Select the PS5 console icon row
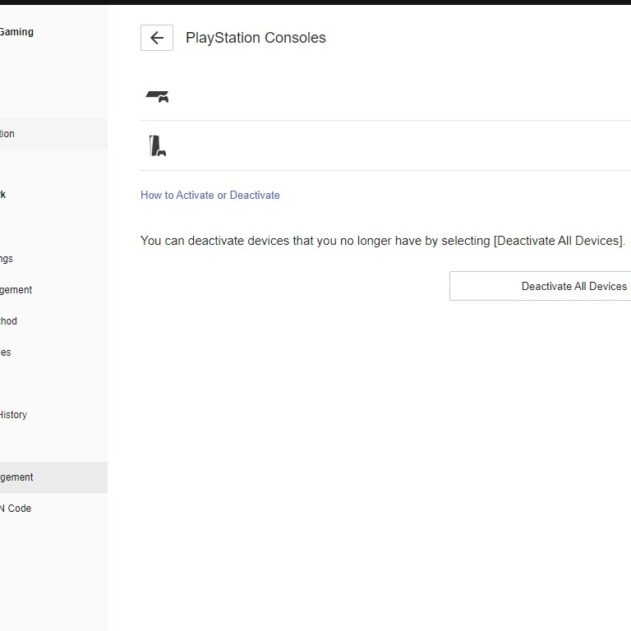 click(385, 146)
